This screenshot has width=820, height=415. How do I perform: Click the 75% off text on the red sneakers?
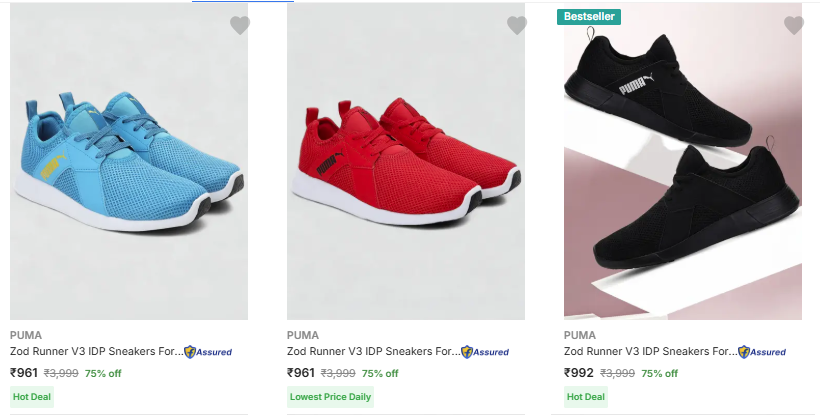coord(380,374)
